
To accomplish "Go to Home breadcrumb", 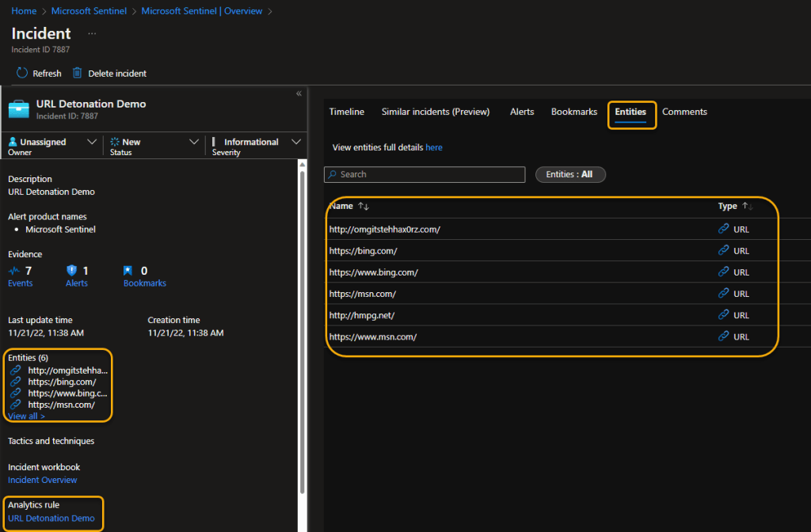I will coord(24,11).
